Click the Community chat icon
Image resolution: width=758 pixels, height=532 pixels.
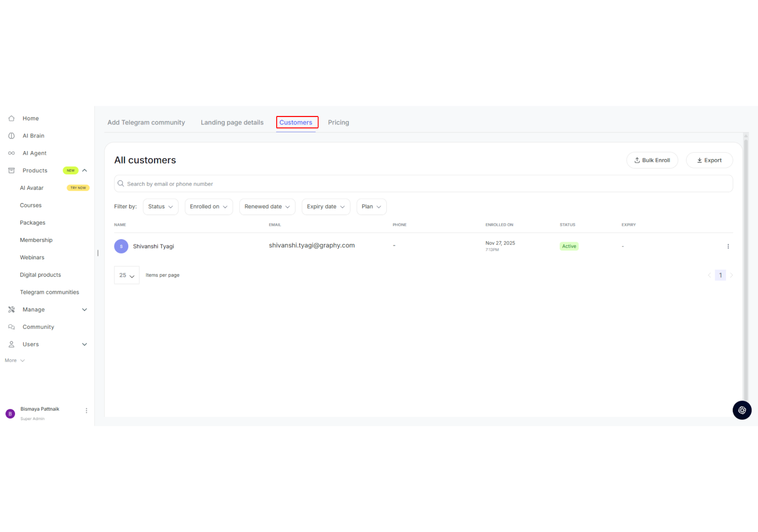tap(11, 327)
